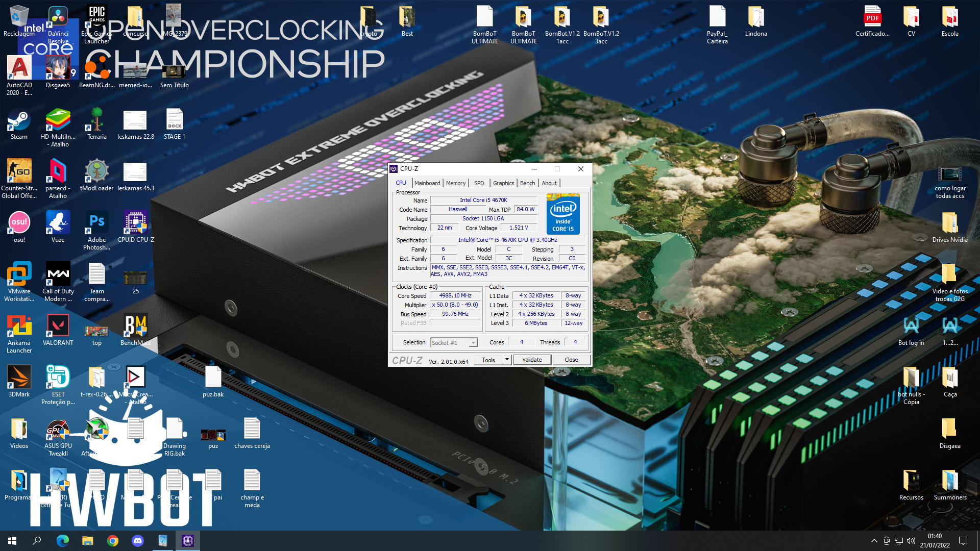Switch to the Bench tab in CPU-Z
The image size is (980, 551).
(527, 183)
